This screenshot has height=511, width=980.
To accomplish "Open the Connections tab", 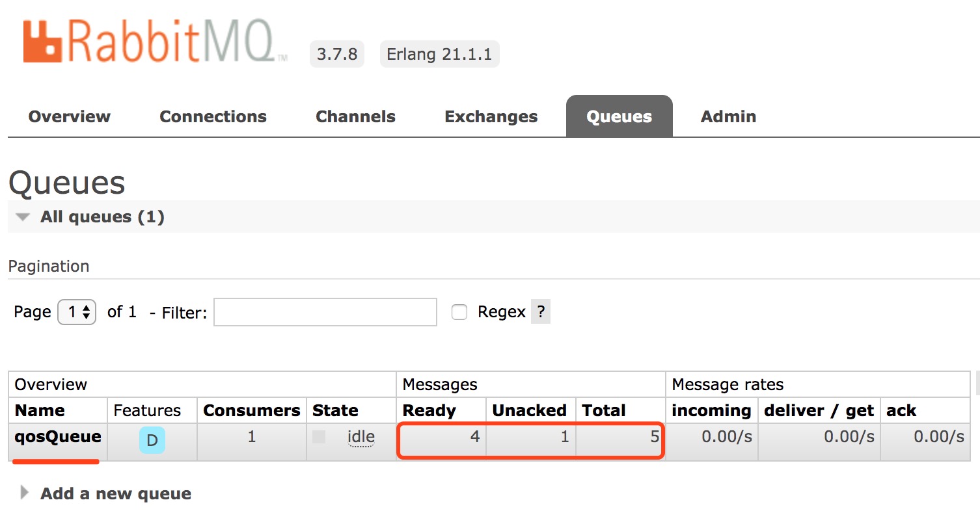I will (213, 117).
